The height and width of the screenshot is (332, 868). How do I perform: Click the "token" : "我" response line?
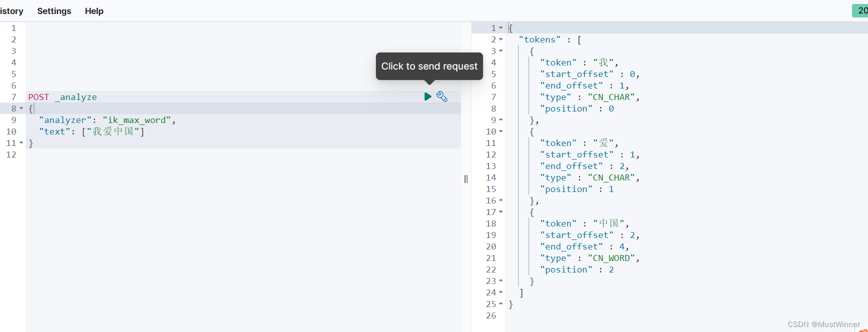pos(579,62)
